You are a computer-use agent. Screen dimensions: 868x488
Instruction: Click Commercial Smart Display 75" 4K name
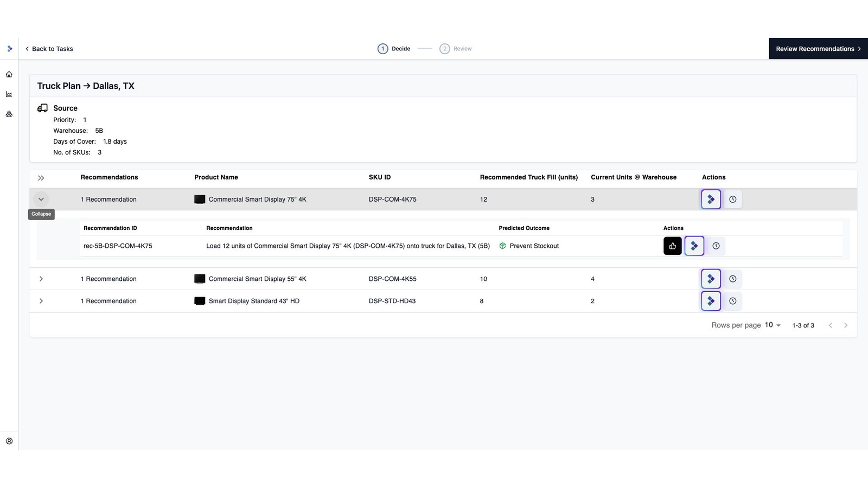click(257, 200)
